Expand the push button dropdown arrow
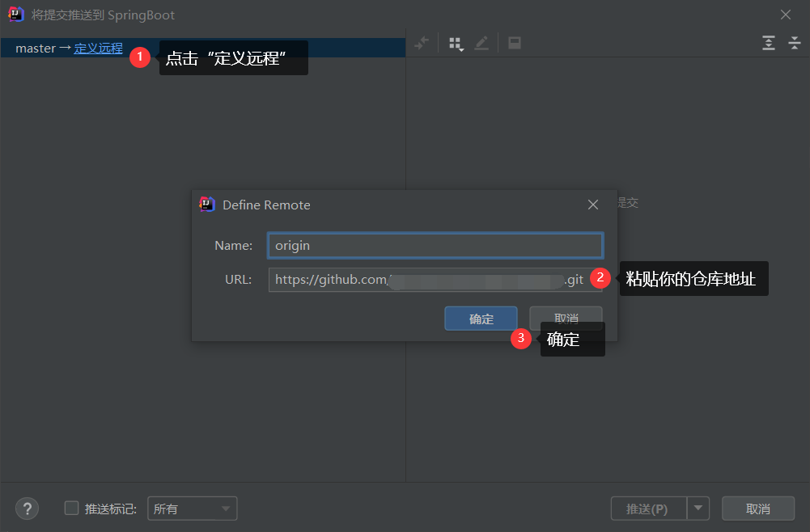Viewport: 810px width, 532px height. 698,509
